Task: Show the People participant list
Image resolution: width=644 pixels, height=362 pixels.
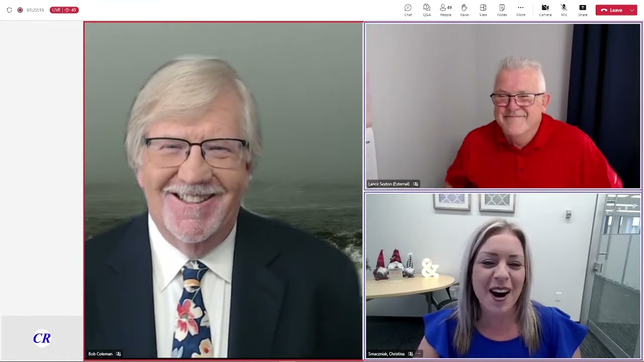Action: tap(446, 10)
